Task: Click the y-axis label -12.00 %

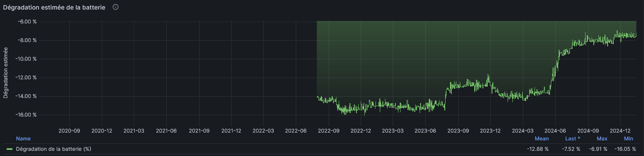Action: (26, 78)
